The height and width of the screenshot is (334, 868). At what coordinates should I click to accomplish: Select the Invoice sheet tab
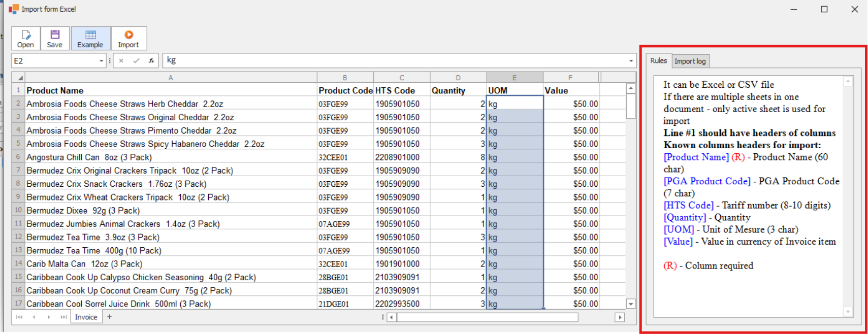pyautogui.click(x=86, y=317)
